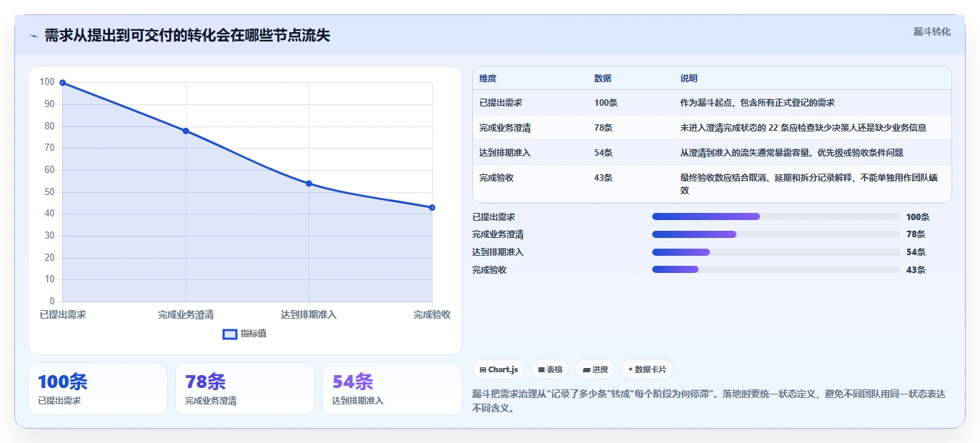This screenshot has height=443, width=980.
Task: Click the footer paragraph starting 漏斗把需求治理
Action: pos(709,402)
